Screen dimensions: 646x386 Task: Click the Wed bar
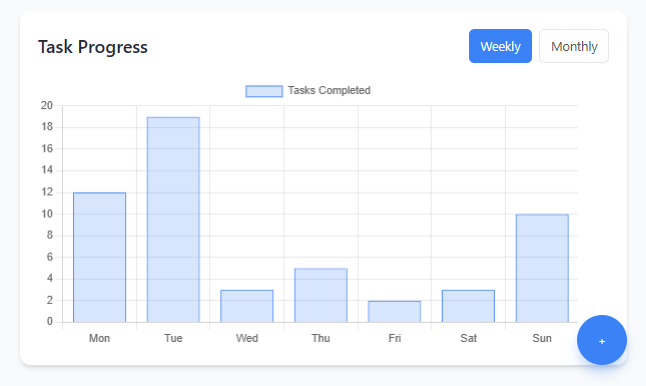(x=247, y=306)
